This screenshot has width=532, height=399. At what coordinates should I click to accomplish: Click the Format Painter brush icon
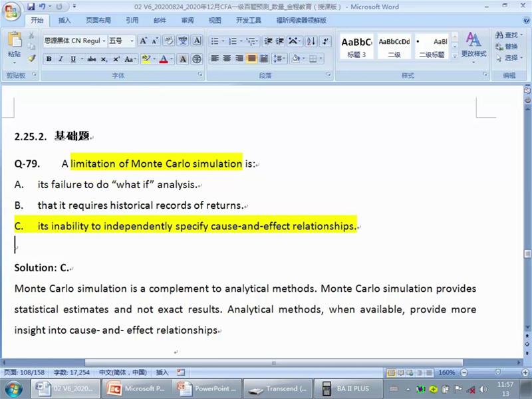[x=31, y=58]
